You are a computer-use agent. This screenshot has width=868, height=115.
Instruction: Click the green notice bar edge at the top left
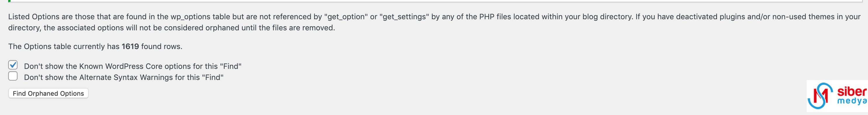[x=9, y=1]
